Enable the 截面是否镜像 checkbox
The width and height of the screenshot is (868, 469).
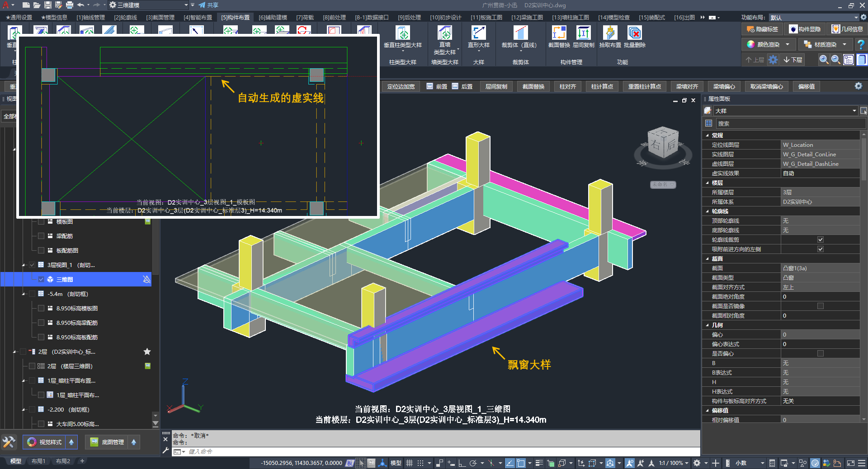(x=821, y=306)
